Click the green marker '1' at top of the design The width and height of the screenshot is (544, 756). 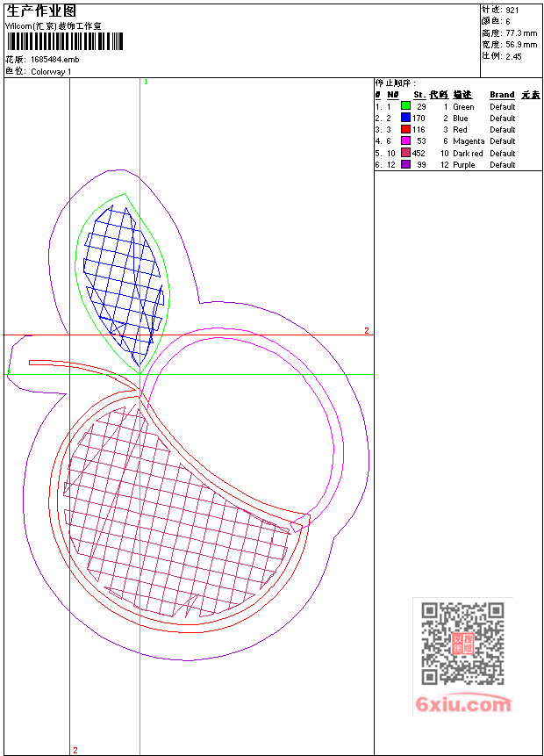146,83
